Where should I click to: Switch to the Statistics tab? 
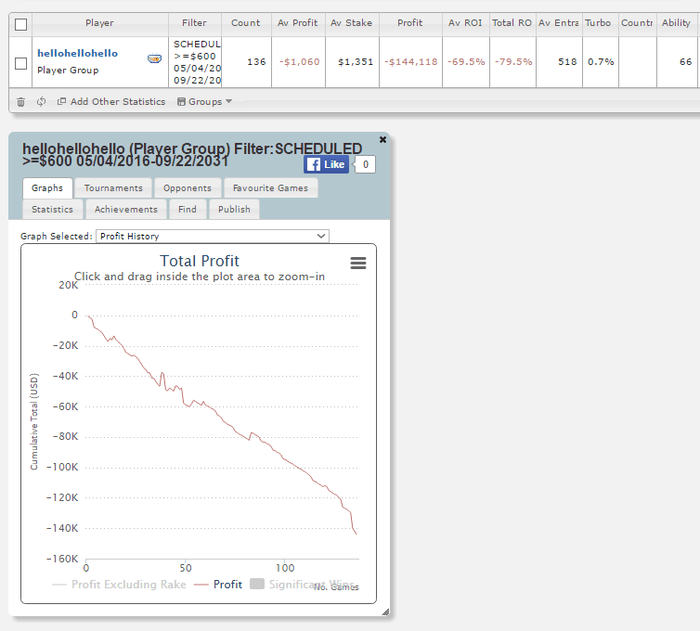point(52,209)
